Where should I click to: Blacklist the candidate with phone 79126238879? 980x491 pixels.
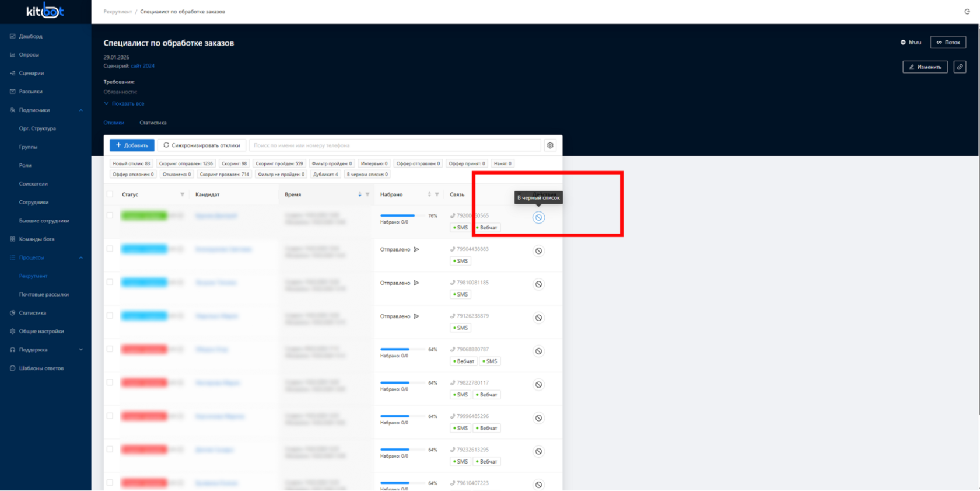(x=538, y=318)
